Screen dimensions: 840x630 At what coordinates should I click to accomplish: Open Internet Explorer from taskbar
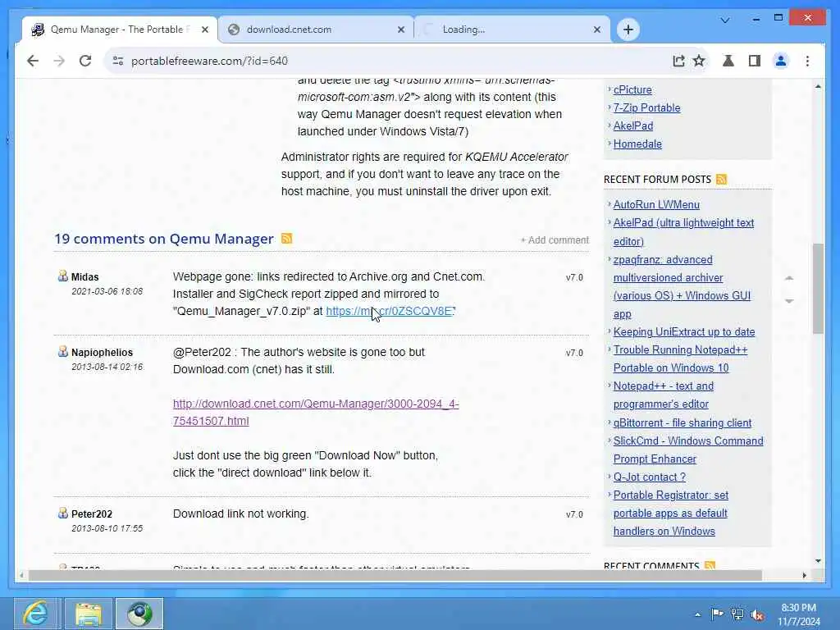[36, 614]
